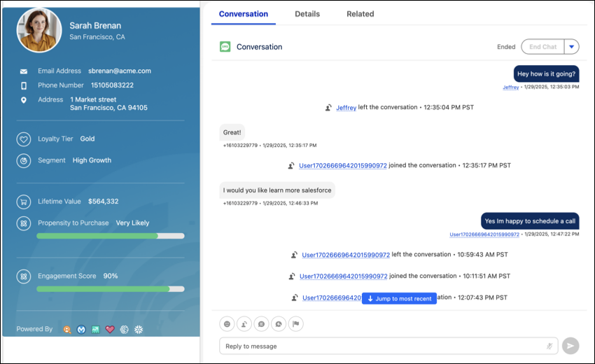Open Jeffrey link under Hey how is it going

511,87
